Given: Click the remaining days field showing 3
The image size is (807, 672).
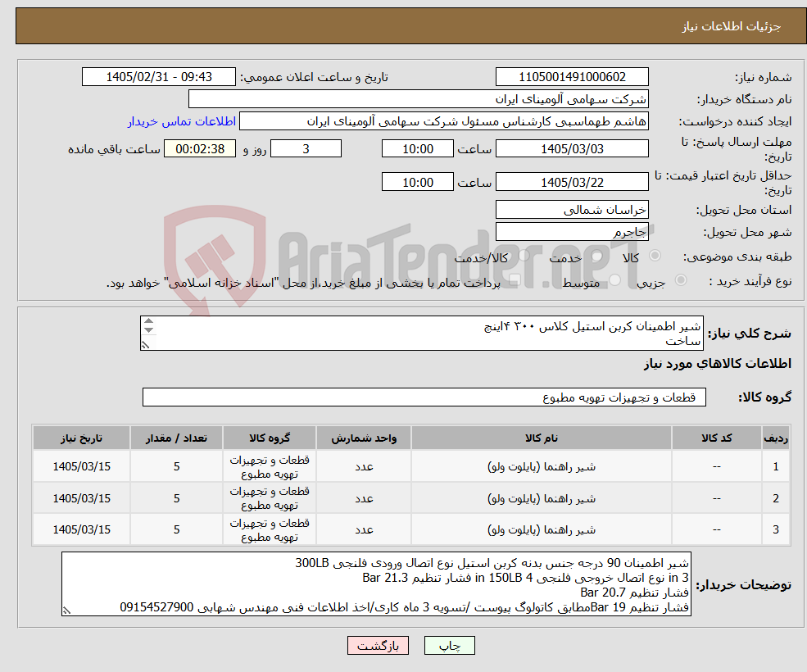Looking at the screenshot, I should coord(306,149).
